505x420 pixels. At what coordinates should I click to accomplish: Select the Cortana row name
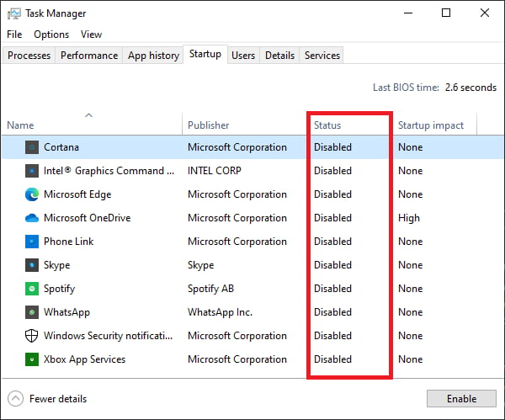[61, 147]
